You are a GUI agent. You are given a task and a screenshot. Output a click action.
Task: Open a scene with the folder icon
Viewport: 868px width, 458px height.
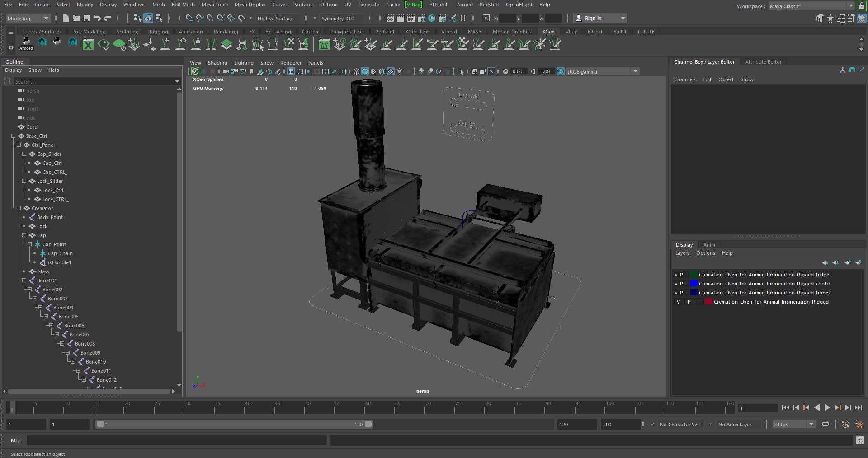tap(76, 18)
